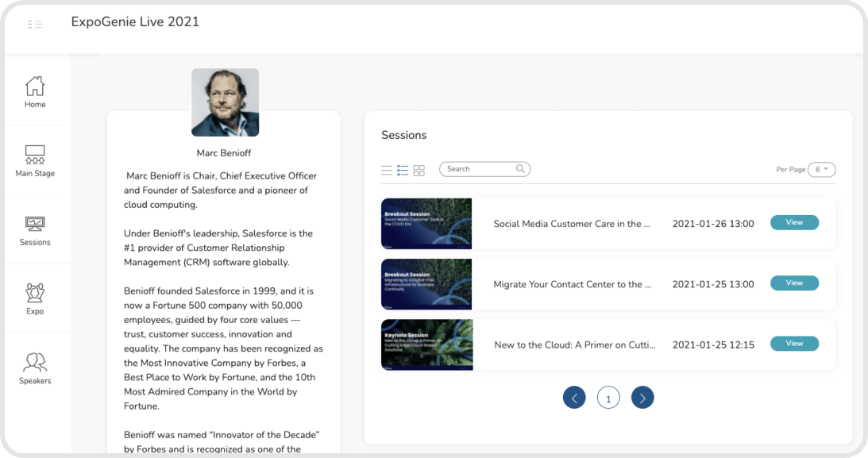The height and width of the screenshot is (458, 868).
Task: Open the Main Stage section
Action: (35, 161)
